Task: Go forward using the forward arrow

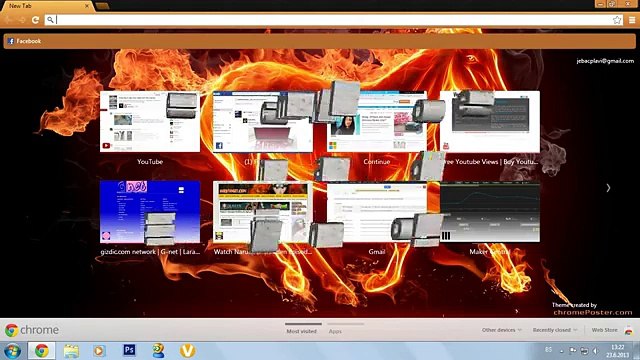Action: click(x=22, y=20)
